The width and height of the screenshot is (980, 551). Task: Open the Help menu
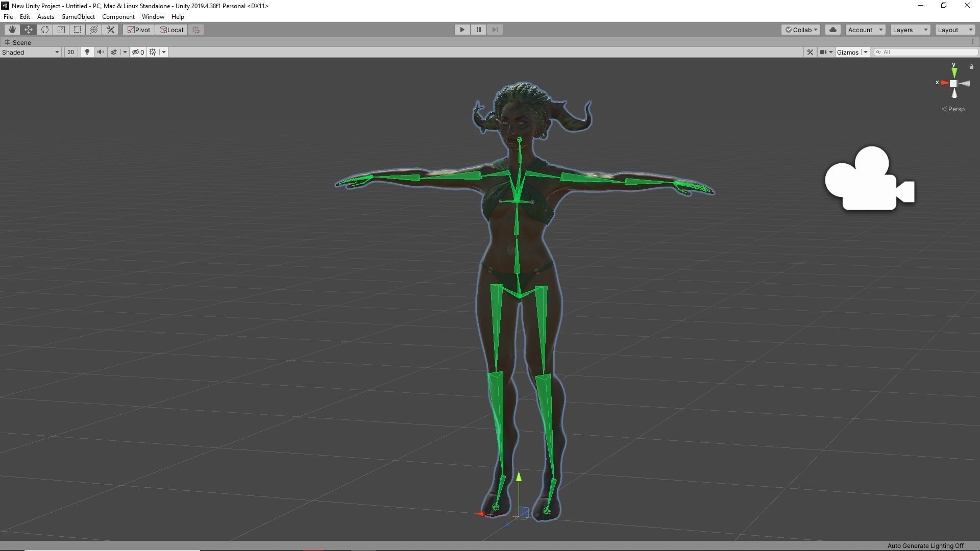pos(178,16)
